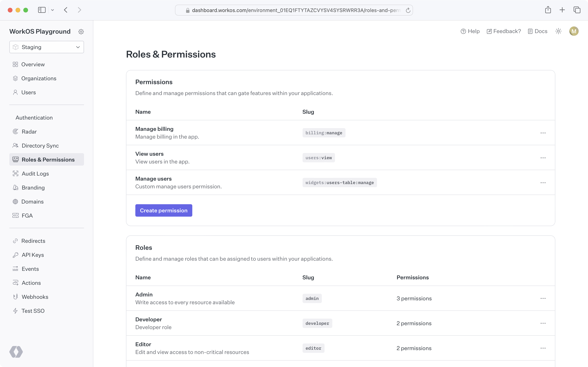Toggle light/dark theme with the sun icon
This screenshot has height=367, width=588.
click(x=558, y=31)
